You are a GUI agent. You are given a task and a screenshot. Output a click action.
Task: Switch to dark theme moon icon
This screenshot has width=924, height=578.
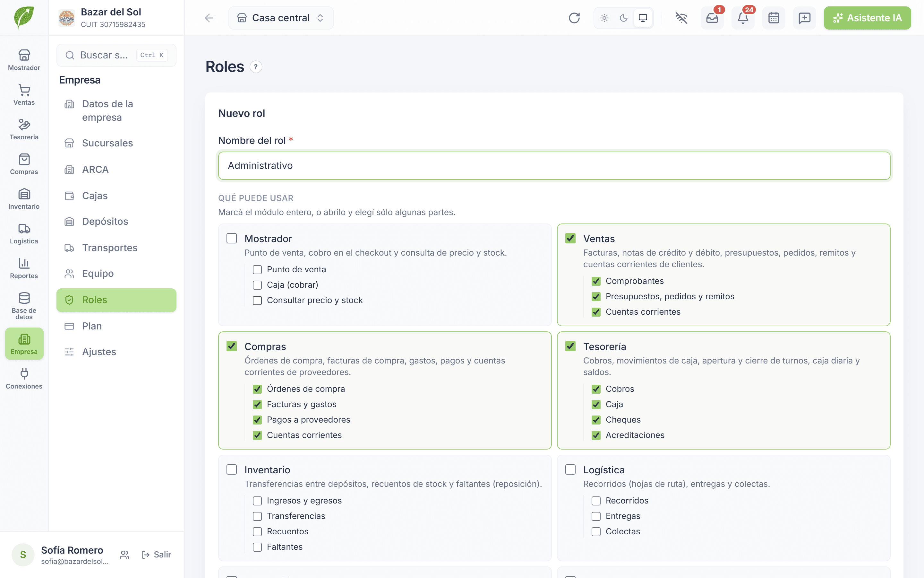point(623,18)
